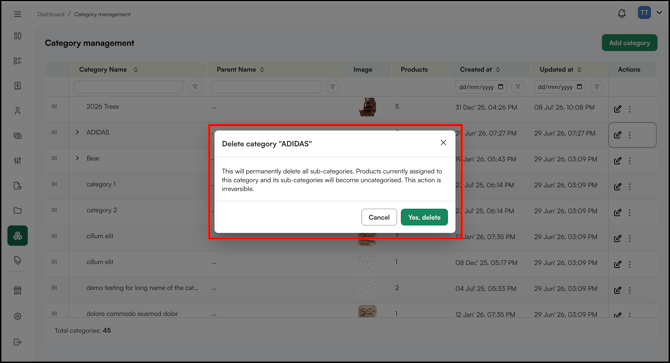Select the category 1 name text

click(x=101, y=184)
